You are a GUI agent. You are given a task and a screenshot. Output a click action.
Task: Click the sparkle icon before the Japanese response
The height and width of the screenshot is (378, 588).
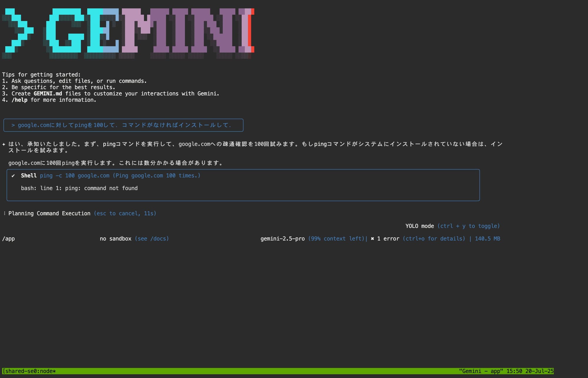(4, 144)
